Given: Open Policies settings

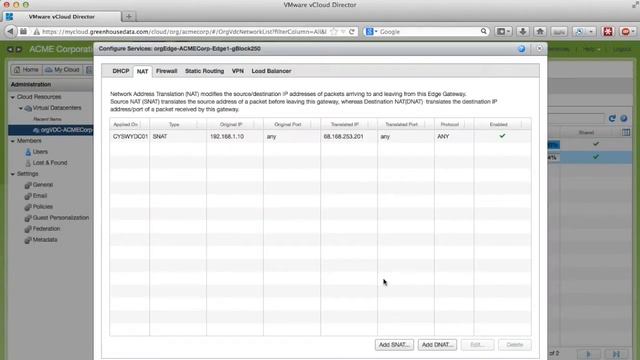Looking at the screenshot, I should (x=42, y=207).
